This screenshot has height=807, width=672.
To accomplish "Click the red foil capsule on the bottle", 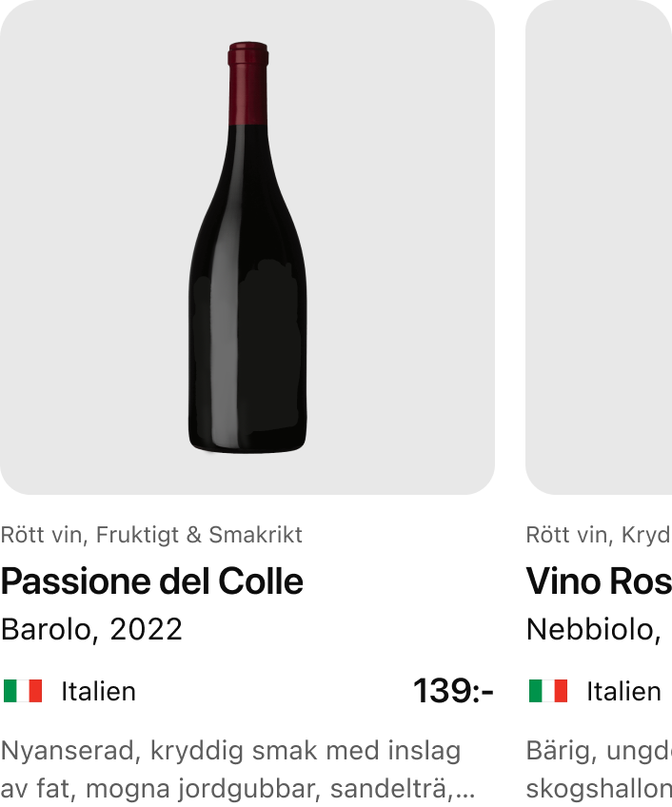I will coord(247,84).
